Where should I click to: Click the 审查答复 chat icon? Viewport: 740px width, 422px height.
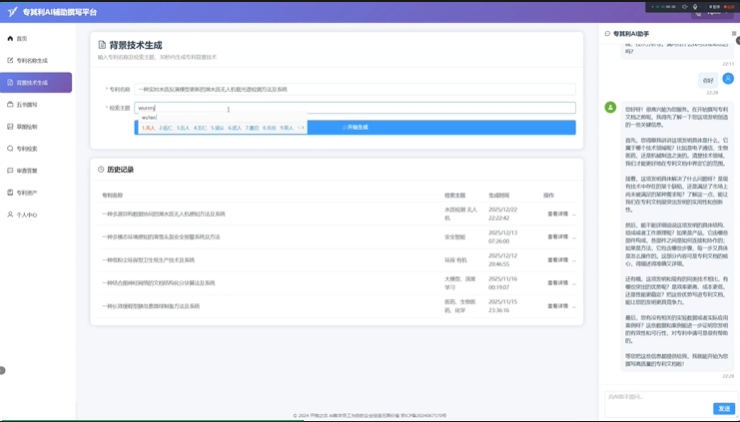click(x=10, y=170)
